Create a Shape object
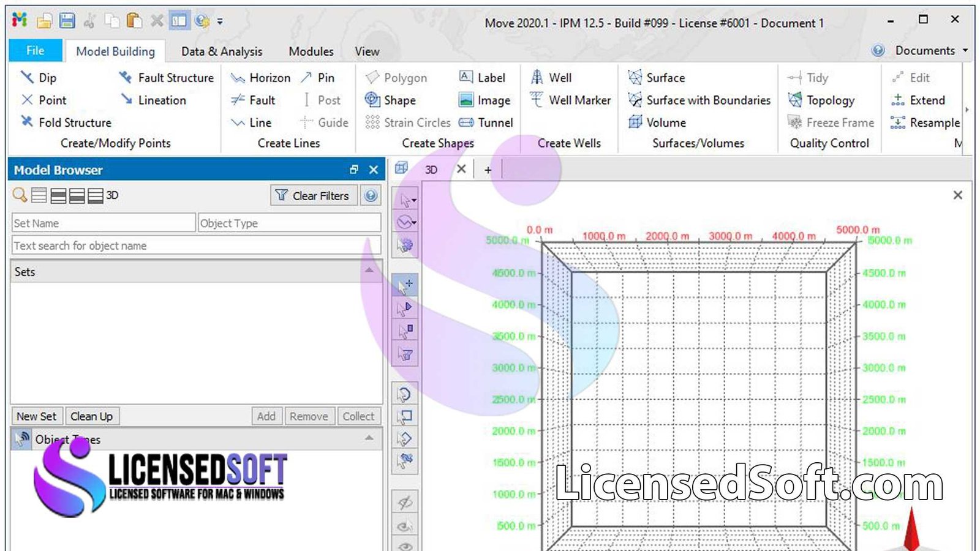This screenshot has height=551, width=980. 390,100
